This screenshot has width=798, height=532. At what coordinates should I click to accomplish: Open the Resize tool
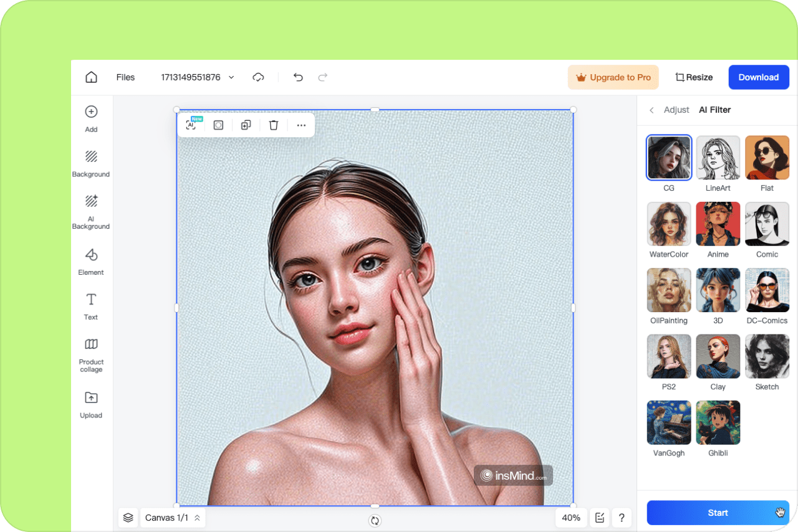[694, 77]
